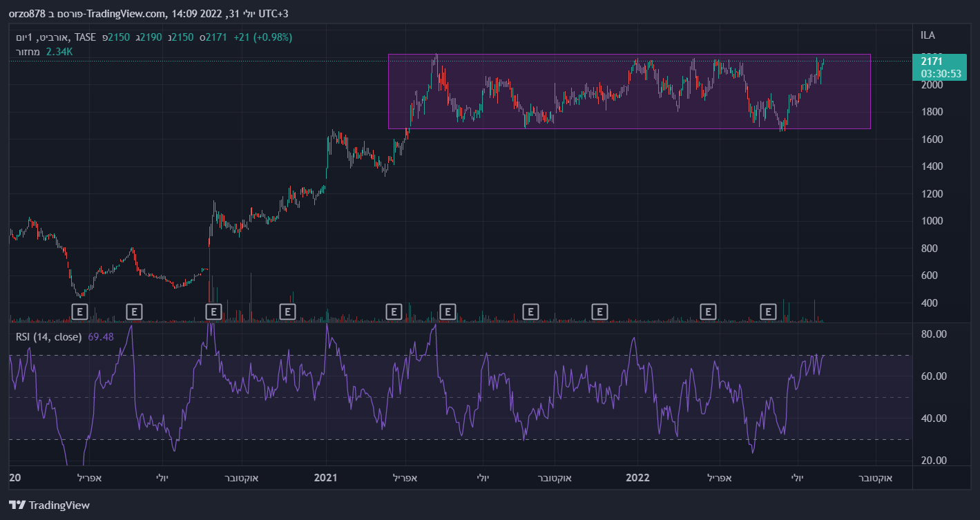The width and height of the screenshot is (980, 520).
Task: Click the earnings E marker below the rectangle's left edge
Action: 394,312
